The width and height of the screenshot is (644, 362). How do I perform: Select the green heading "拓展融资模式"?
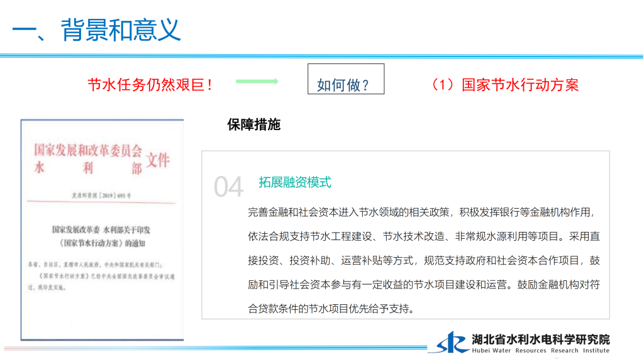point(295,182)
